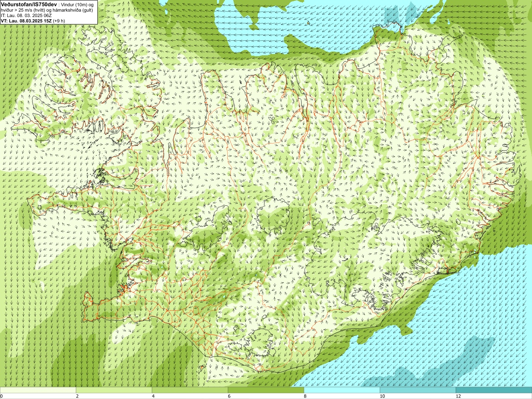Click the 'IT: Lau. 08. 03. 2025 06Z' line
The height and width of the screenshot is (399, 532).
pos(26,15)
